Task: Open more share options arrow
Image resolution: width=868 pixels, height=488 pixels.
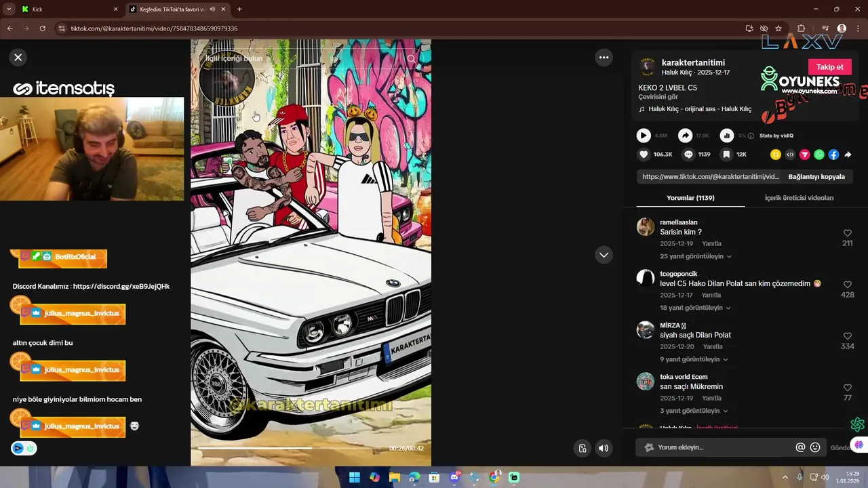Action: pos(848,155)
